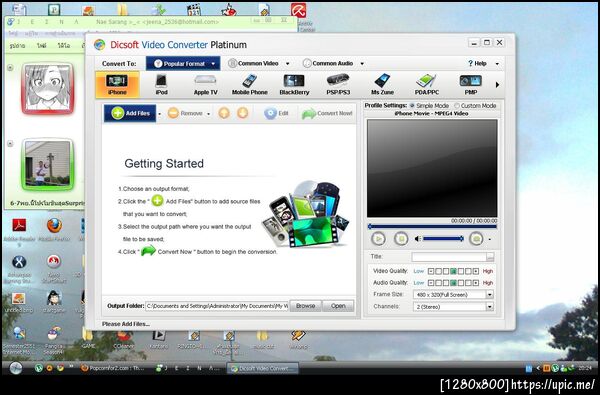The width and height of the screenshot is (600, 395).
Task: Click the "Getting Started" heading
Action: pos(164,164)
